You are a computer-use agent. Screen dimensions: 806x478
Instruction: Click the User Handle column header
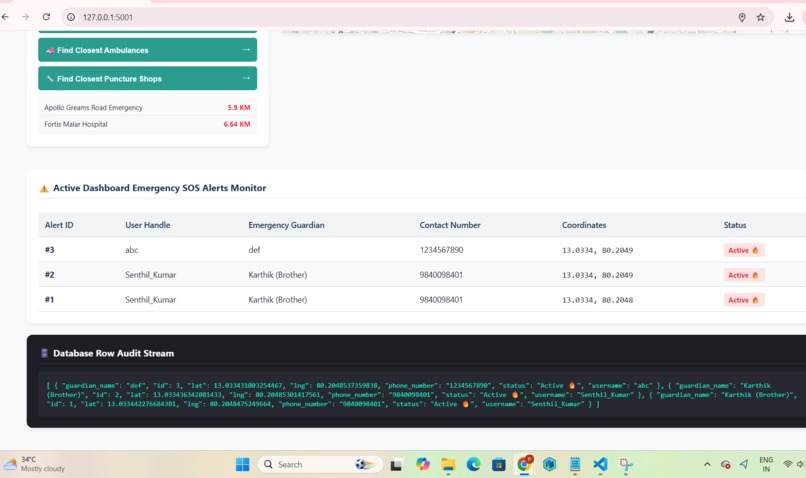[148, 225]
